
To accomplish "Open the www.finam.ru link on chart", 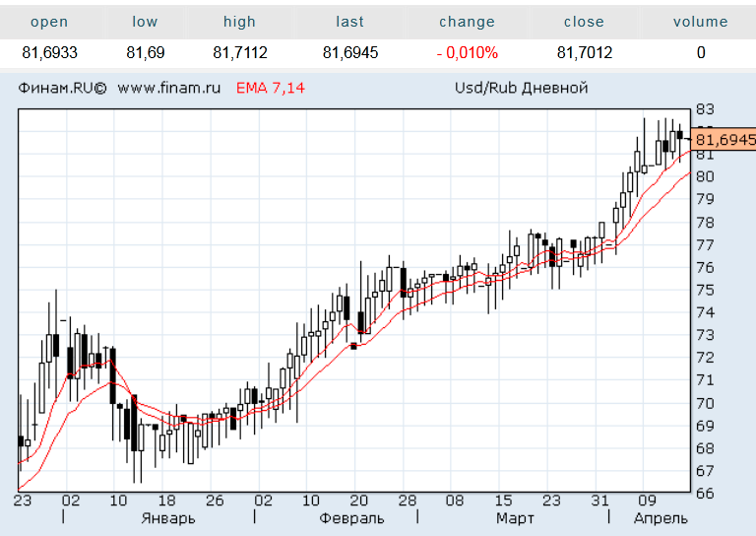I will pos(168,88).
